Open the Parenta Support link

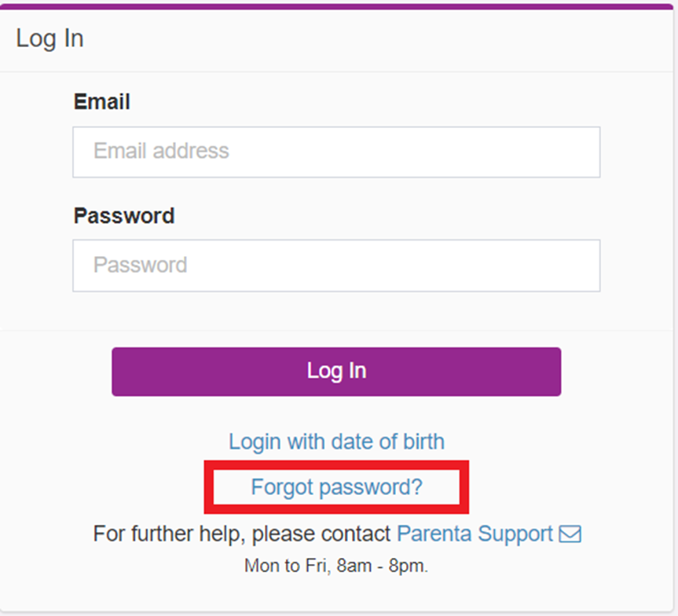click(x=475, y=533)
